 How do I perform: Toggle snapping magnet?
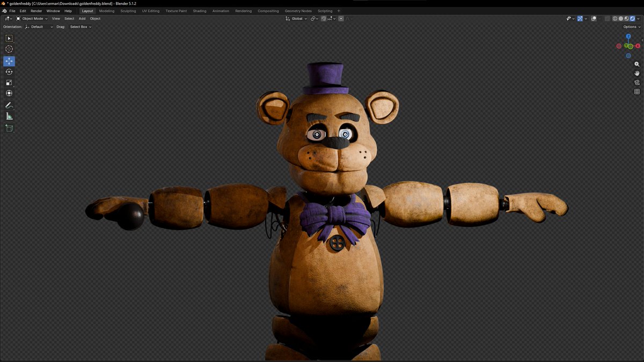[324, 19]
